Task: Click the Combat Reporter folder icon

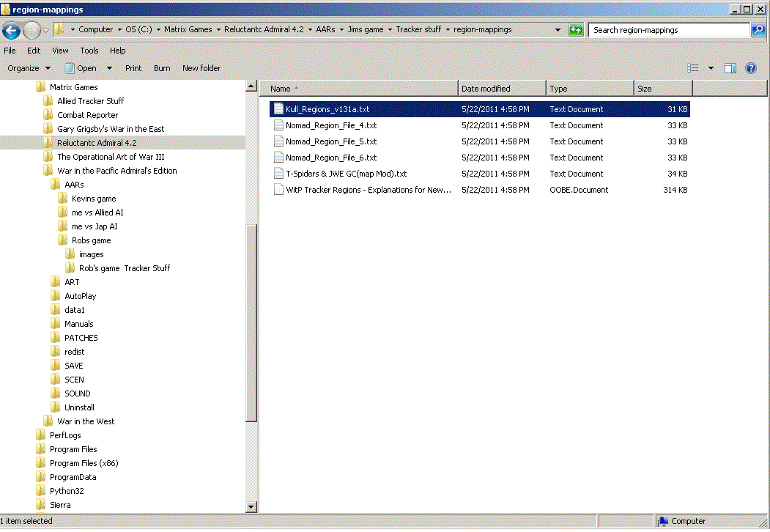Action: [48, 114]
